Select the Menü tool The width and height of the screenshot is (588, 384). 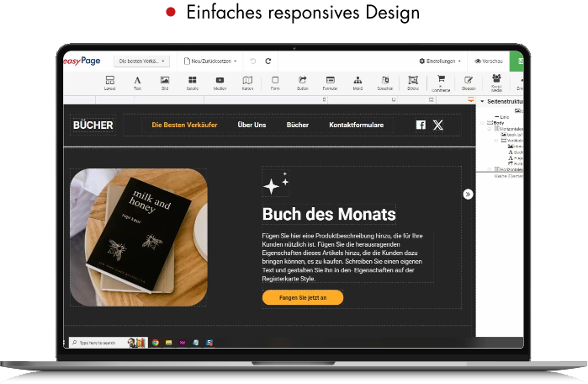358,83
